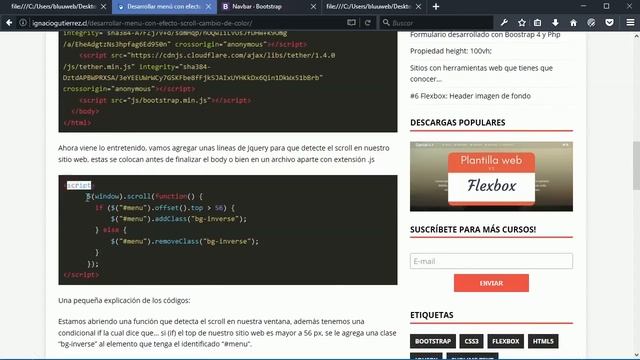Screen dimensions: 640x360
Task: Toggle reader view icon in address bar
Action: point(351,23)
